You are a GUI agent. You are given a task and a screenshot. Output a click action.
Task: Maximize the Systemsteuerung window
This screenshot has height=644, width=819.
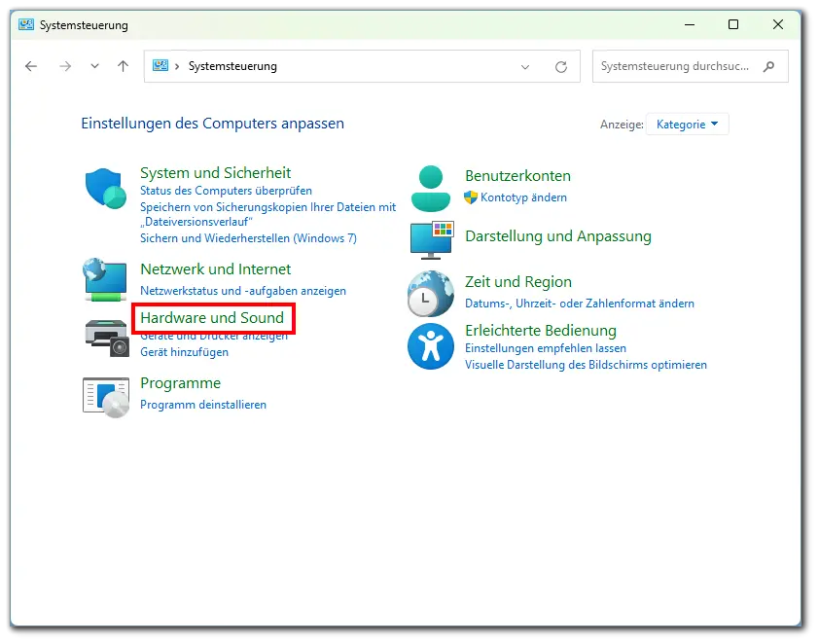point(733,24)
